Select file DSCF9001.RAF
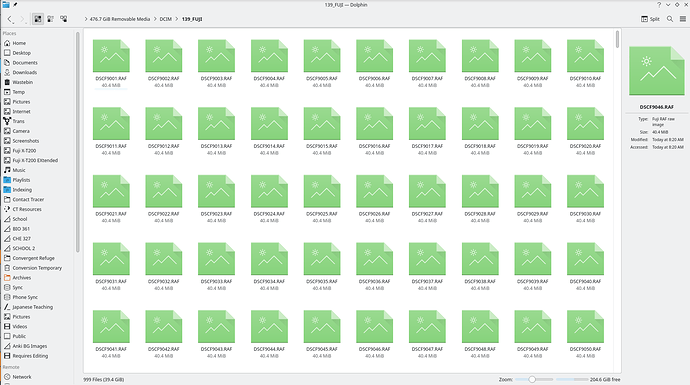The height and width of the screenshot is (385, 690). pos(111,63)
